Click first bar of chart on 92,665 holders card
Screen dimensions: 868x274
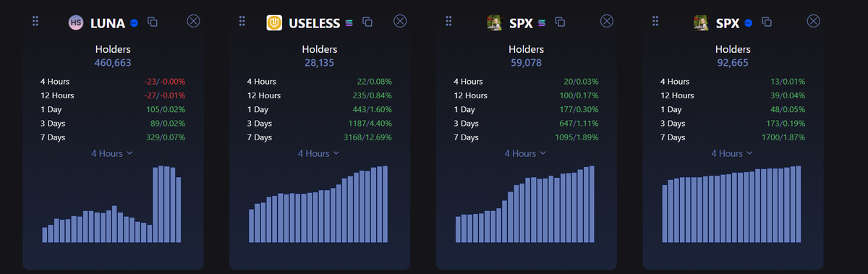[x=665, y=213]
